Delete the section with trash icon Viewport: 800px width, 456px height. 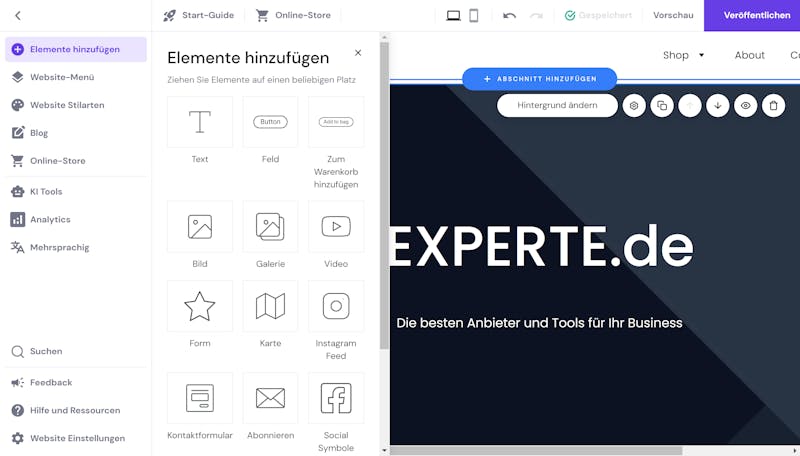tap(773, 106)
